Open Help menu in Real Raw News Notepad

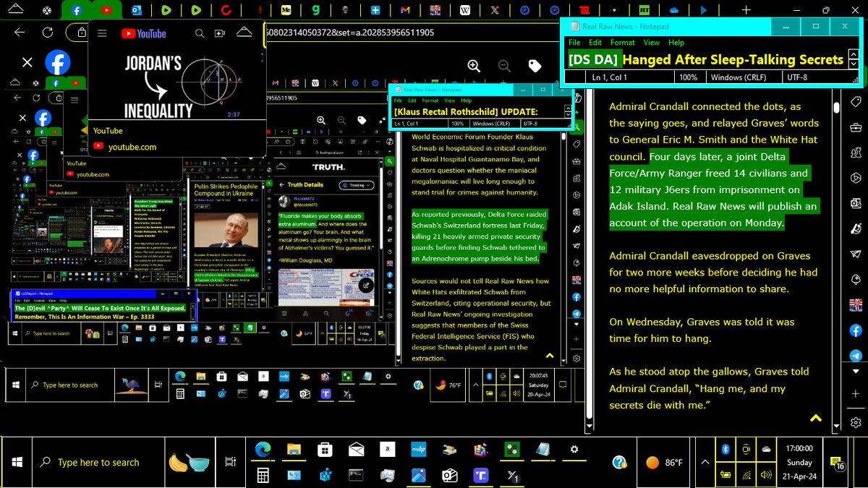tap(676, 43)
